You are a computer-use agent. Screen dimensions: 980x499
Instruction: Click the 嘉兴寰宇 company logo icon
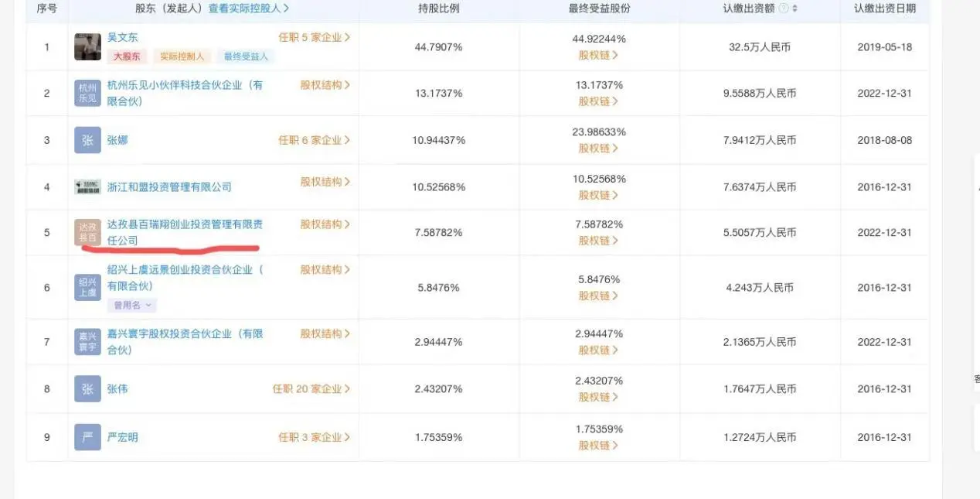(87, 342)
